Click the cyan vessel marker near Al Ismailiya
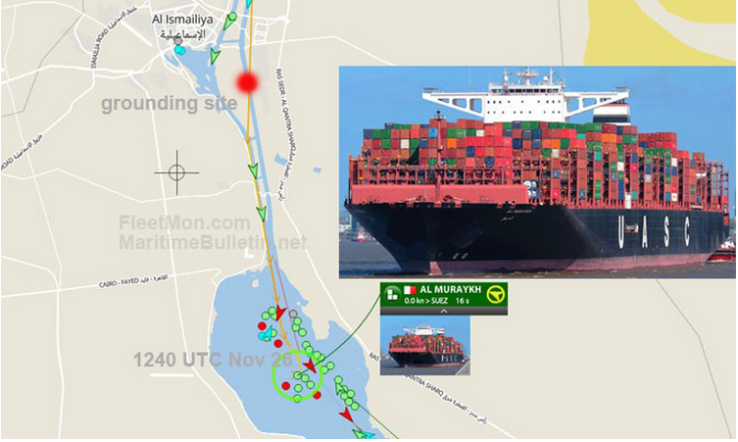 coord(180,50)
